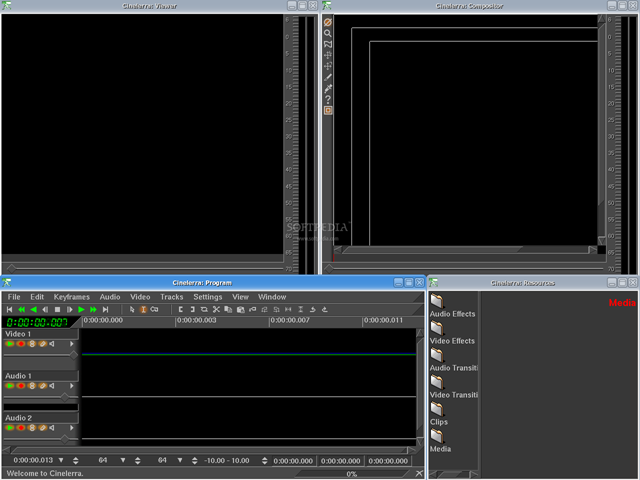Click the Media folder in Resources
This screenshot has width=640, height=480.
click(437, 435)
